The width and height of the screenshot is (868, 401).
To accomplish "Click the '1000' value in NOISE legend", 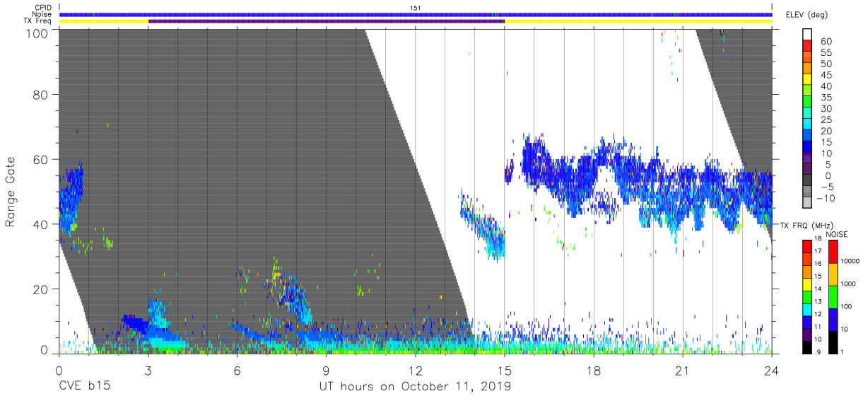I will tap(848, 284).
